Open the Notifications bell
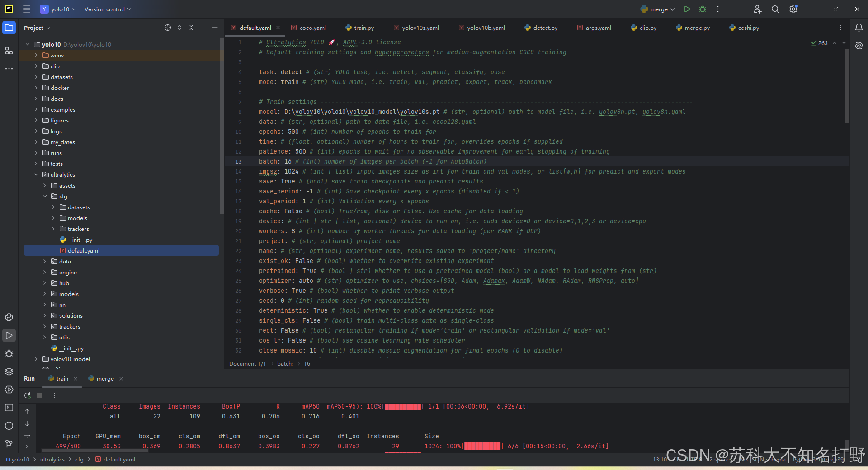Viewport: 868px width, 470px height. pos(859,28)
